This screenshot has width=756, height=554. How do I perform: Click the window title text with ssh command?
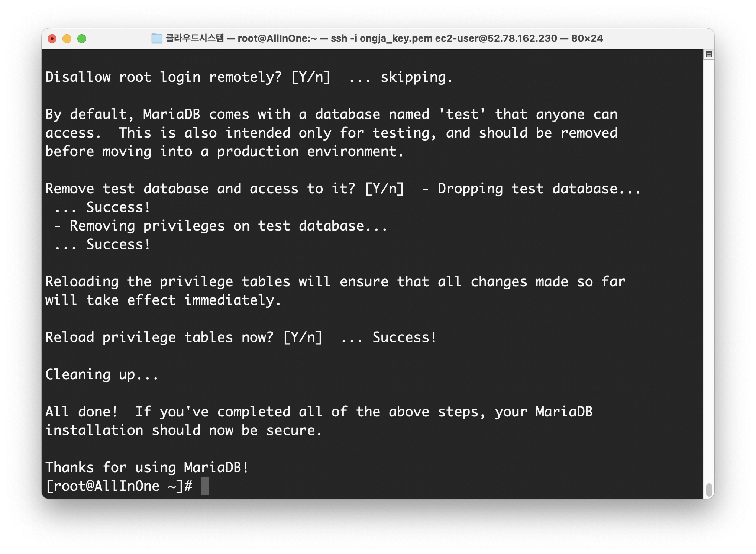tap(384, 38)
